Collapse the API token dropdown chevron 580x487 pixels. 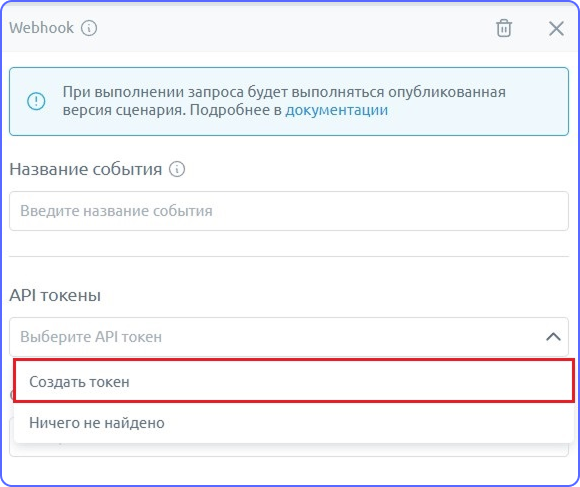553,337
